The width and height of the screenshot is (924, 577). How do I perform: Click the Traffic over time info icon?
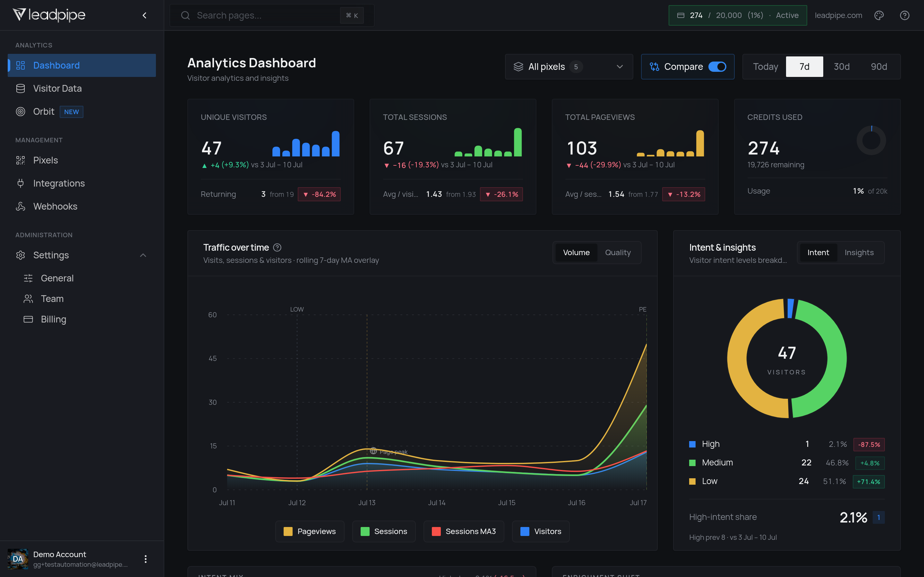pyautogui.click(x=278, y=248)
